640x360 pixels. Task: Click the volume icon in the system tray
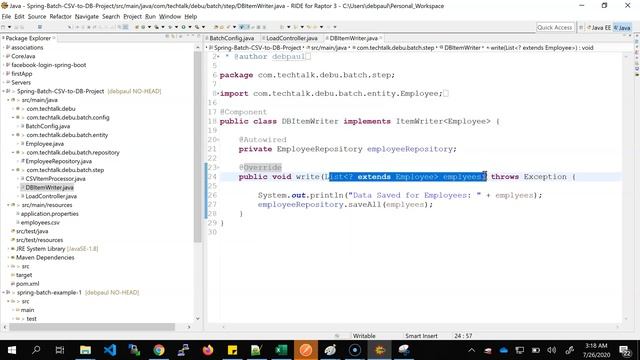coord(551,350)
